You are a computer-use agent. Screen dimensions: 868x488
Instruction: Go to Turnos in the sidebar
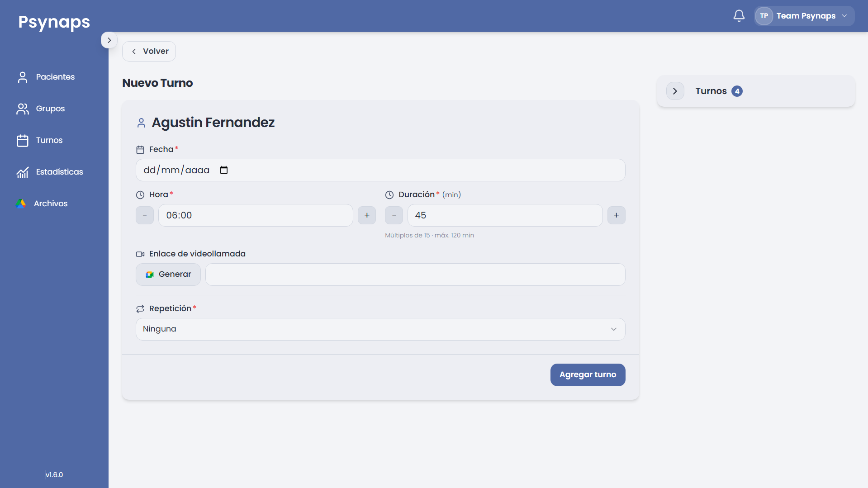[x=40, y=140]
